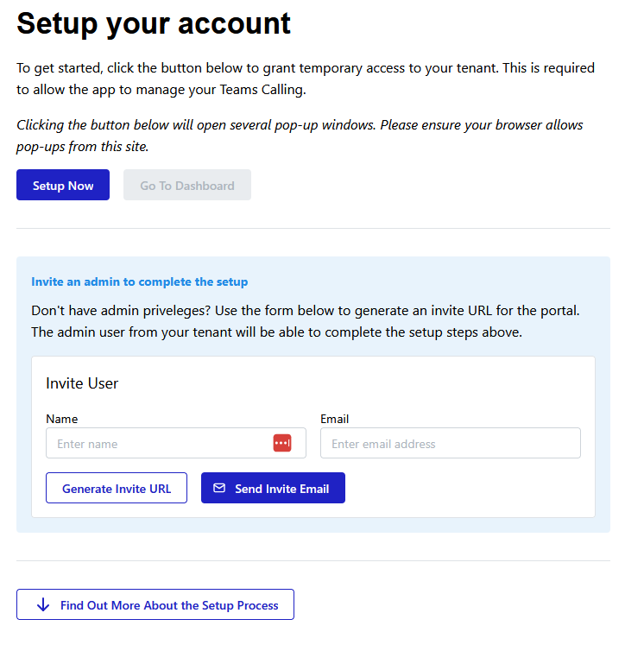This screenshot has width=644, height=651.
Task: Click the Invite User card heading
Action: [x=82, y=383]
